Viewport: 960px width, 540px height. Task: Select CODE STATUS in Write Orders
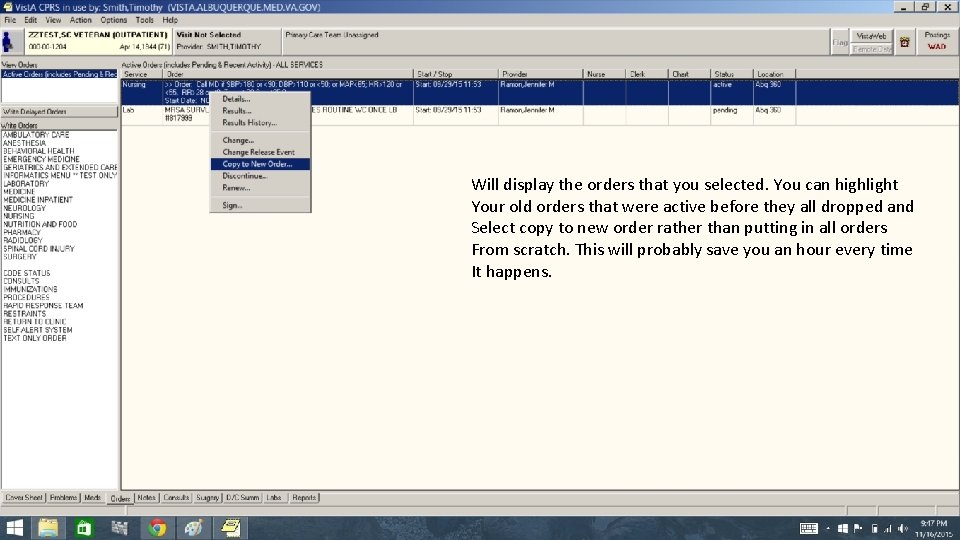point(27,273)
